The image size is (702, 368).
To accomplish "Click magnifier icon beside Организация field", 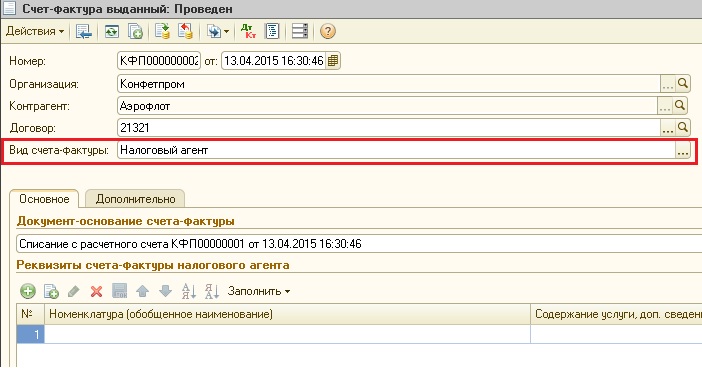I will pos(683,84).
